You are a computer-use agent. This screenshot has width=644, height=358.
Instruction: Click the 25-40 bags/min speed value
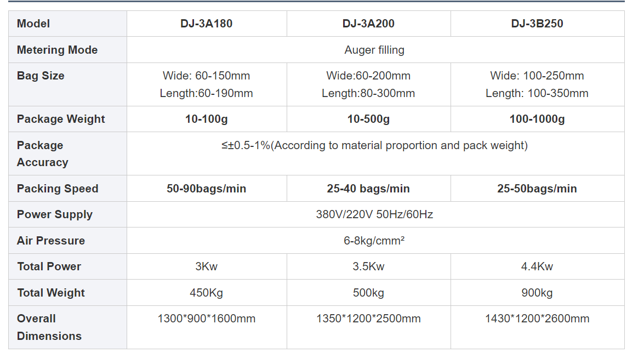[x=368, y=189]
